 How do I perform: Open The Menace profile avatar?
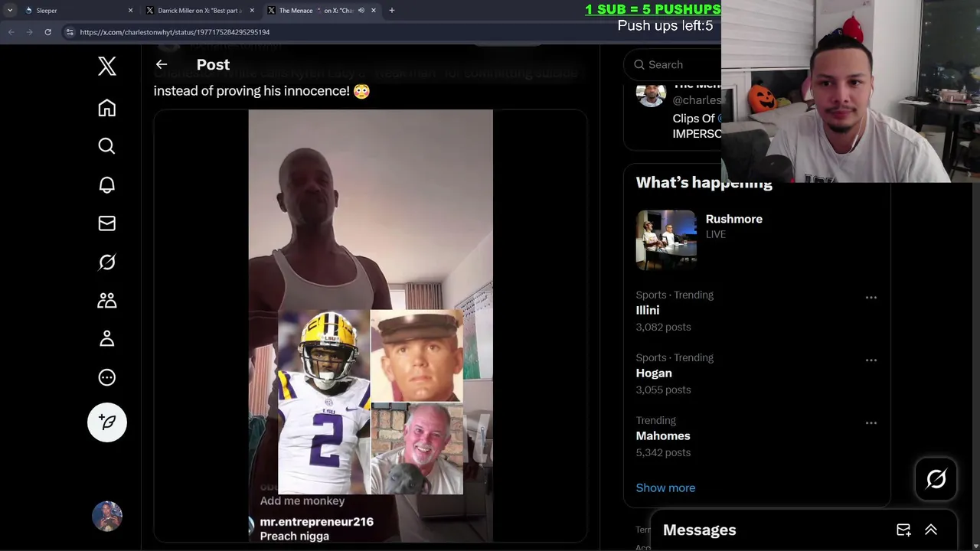pos(651,93)
